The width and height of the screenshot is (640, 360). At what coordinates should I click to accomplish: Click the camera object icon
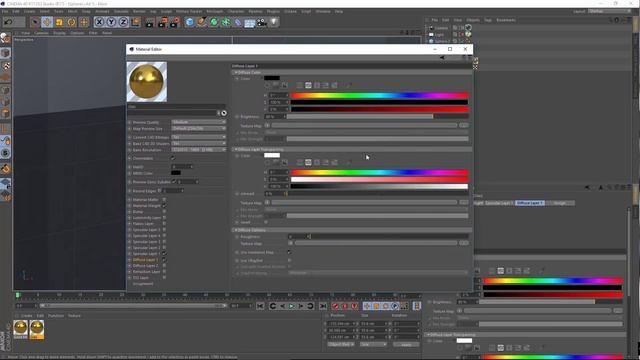click(262, 22)
